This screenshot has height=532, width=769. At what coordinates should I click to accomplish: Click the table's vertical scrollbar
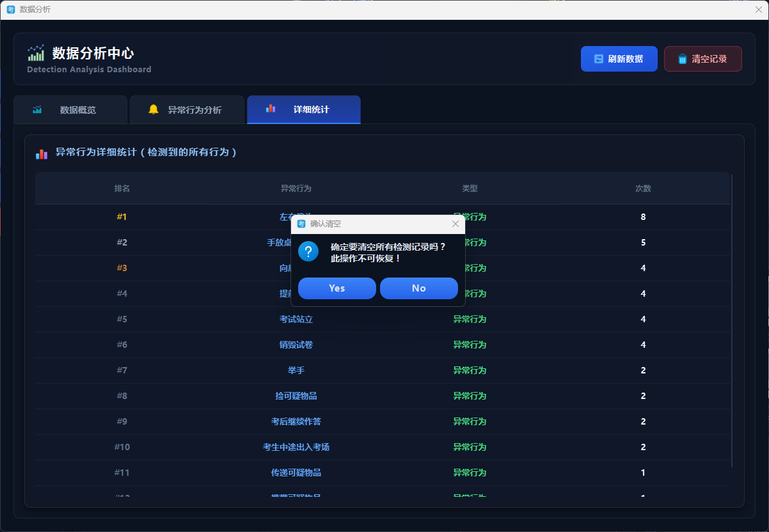732,320
